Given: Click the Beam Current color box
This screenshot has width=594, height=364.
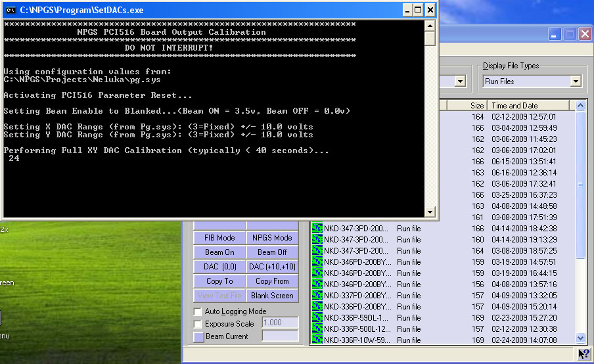Looking at the screenshot, I should [198, 336].
